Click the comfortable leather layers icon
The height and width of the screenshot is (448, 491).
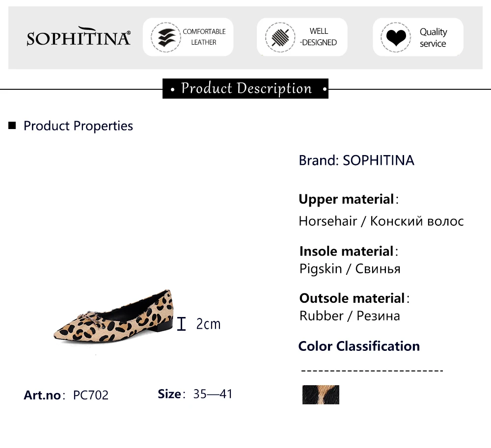tap(166, 37)
